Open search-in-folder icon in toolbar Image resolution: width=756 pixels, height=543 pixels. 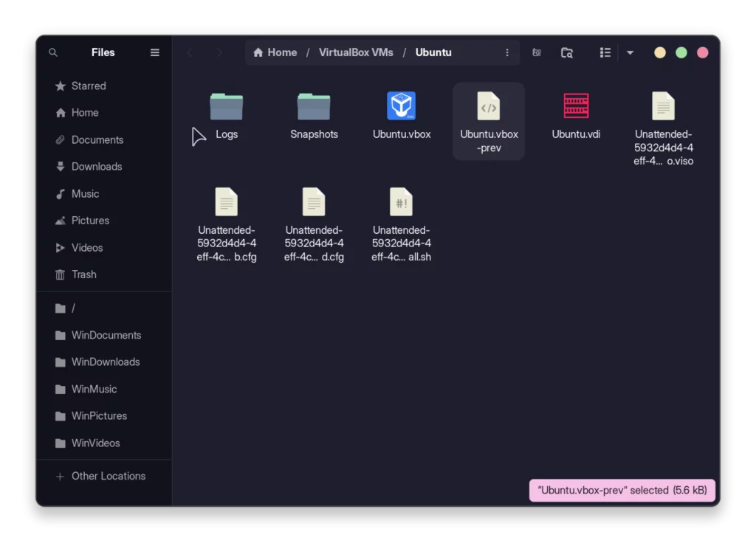567,52
